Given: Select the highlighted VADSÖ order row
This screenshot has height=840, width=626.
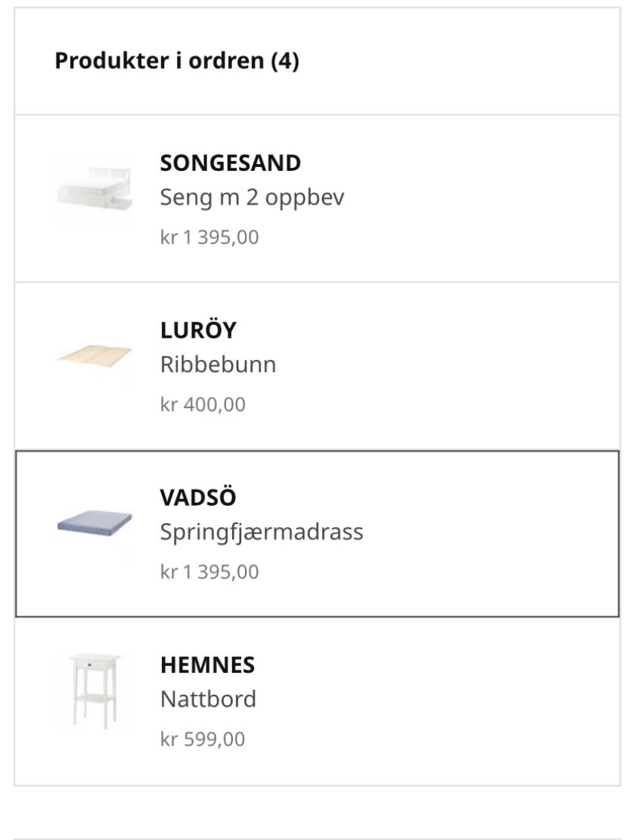Looking at the screenshot, I should click(x=317, y=534).
